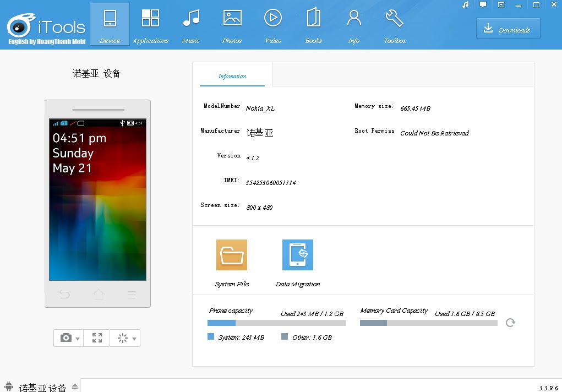Open the chat/feedback bubble icon
Image resolution: width=562 pixels, height=392 pixels.
[x=483, y=4]
